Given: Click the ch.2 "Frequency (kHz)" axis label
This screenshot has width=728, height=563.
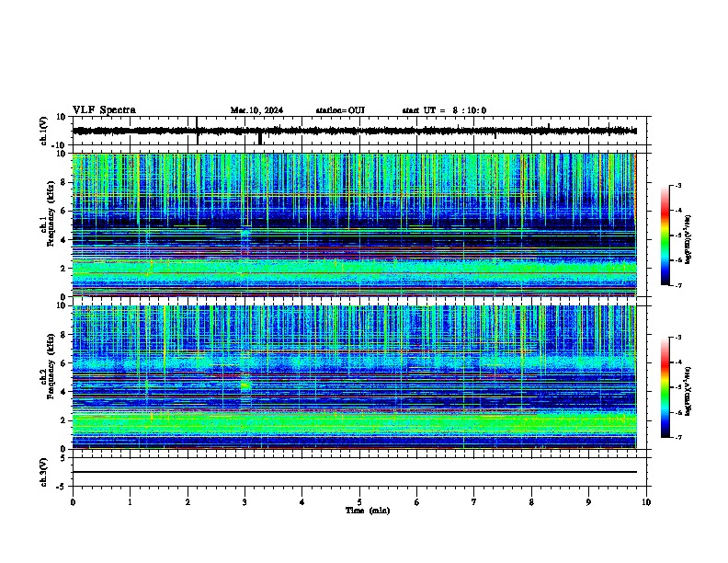Looking at the screenshot, I should coord(51,366).
